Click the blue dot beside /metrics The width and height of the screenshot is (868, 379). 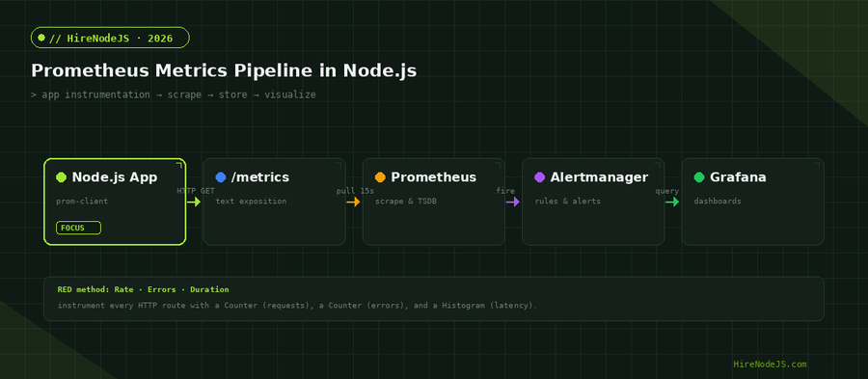[x=221, y=177]
